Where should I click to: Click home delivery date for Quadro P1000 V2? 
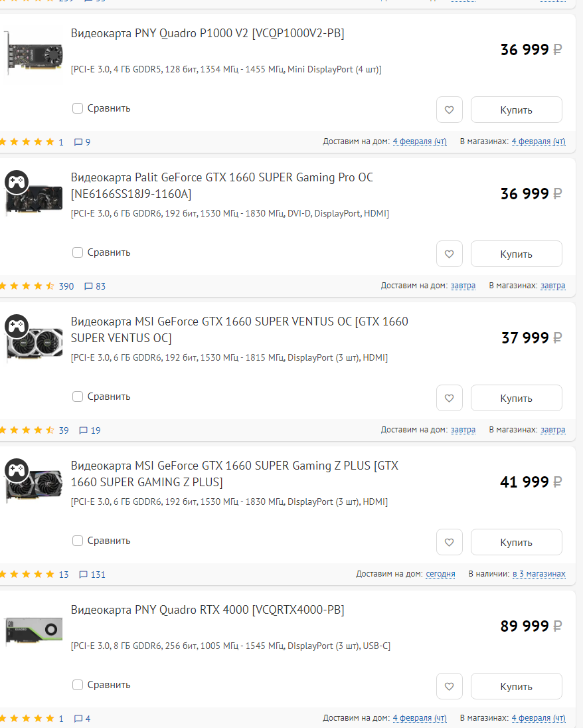(420, 141)
